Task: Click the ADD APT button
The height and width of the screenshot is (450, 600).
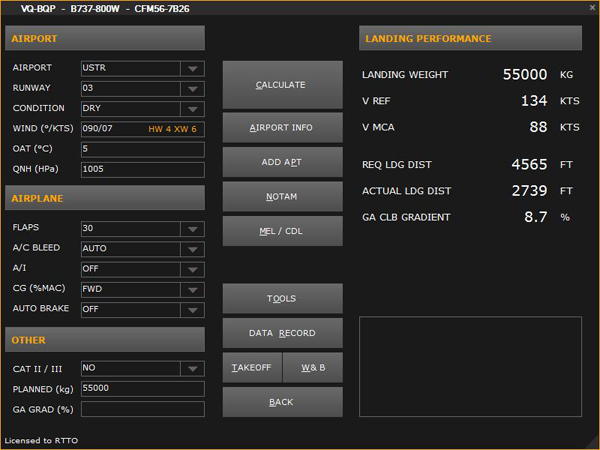Action: (x=282, y=162)
